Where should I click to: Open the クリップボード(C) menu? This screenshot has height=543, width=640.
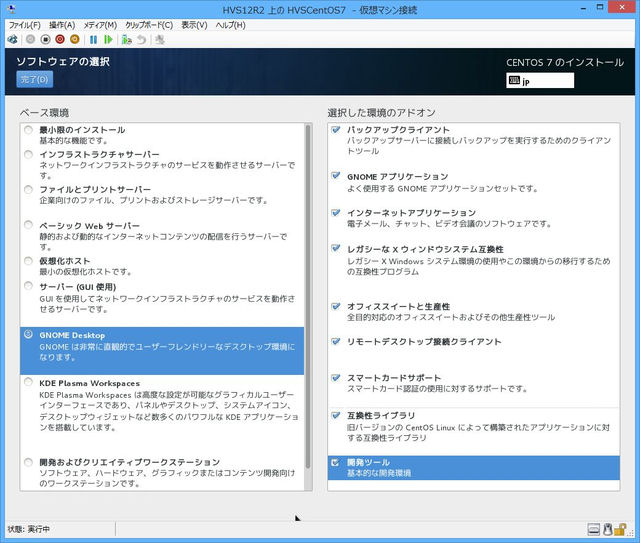pos(149,25)
